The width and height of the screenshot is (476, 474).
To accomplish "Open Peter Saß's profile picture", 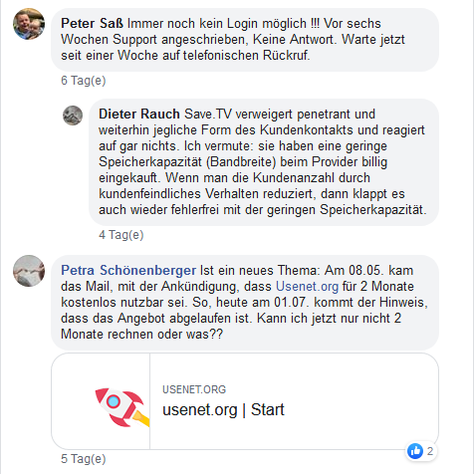I will coord(29,24).
